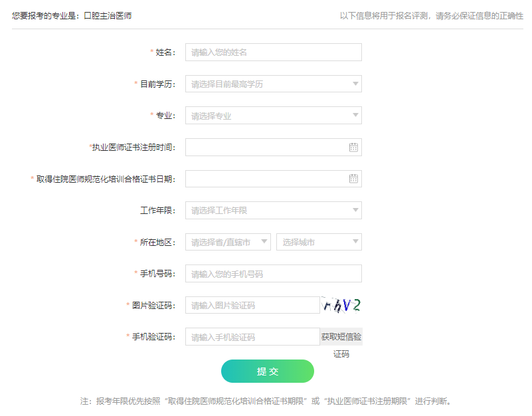Open the calendar for 取得住院医师规范化培训合格证书日期
Image resolution: width=532 pixels, height=416 pixels.
point(354,178)
